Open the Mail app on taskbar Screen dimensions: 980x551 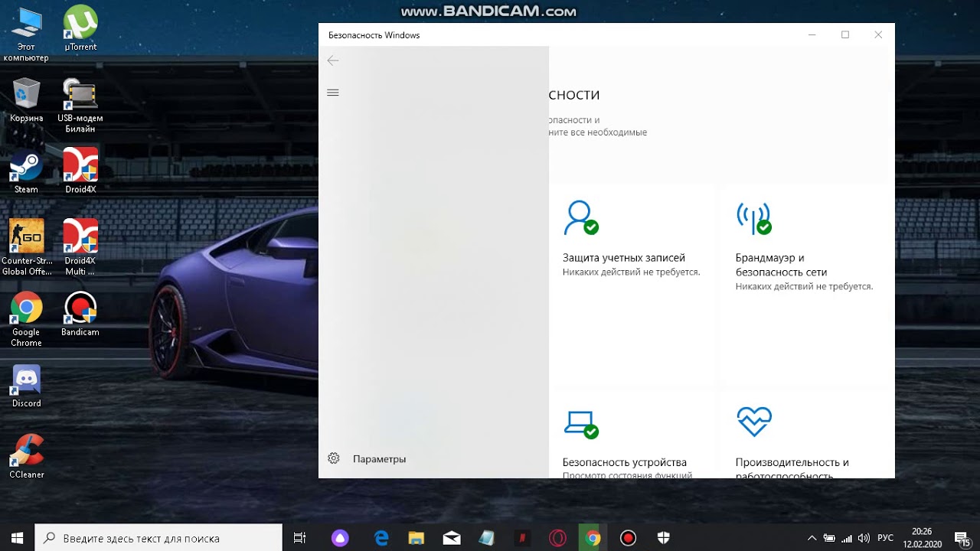451,538
